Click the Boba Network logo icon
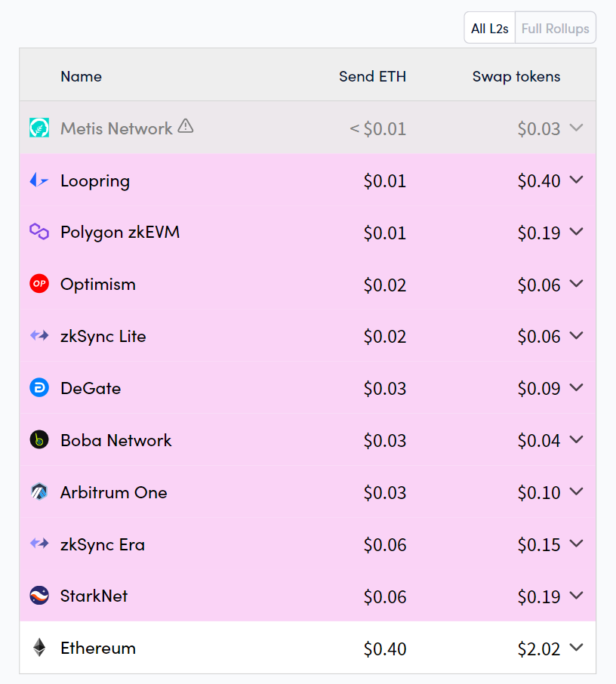Image resolution: width=616 pixels, height=684 pixels. click(39, 440)
